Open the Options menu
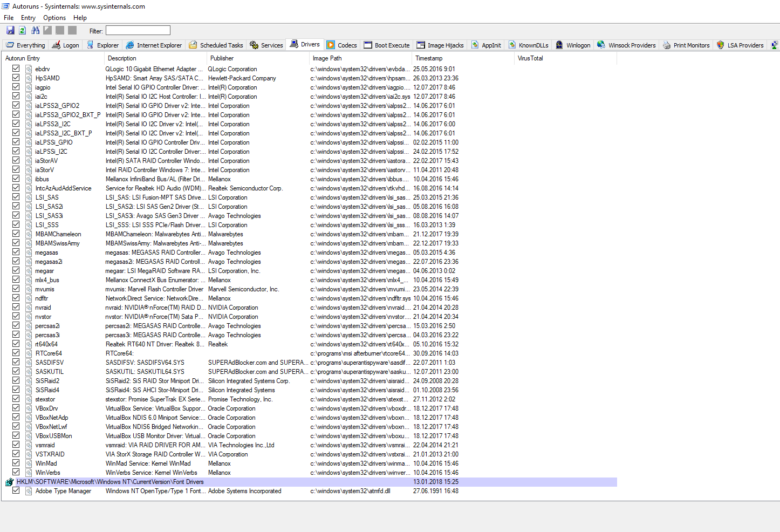 (x=54, y=18)
